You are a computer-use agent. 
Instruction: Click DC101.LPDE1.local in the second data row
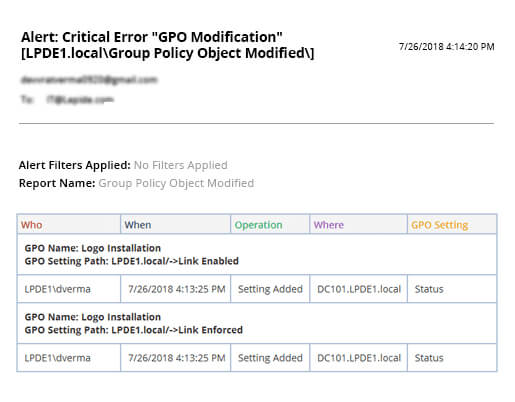(x=359, y=358)
